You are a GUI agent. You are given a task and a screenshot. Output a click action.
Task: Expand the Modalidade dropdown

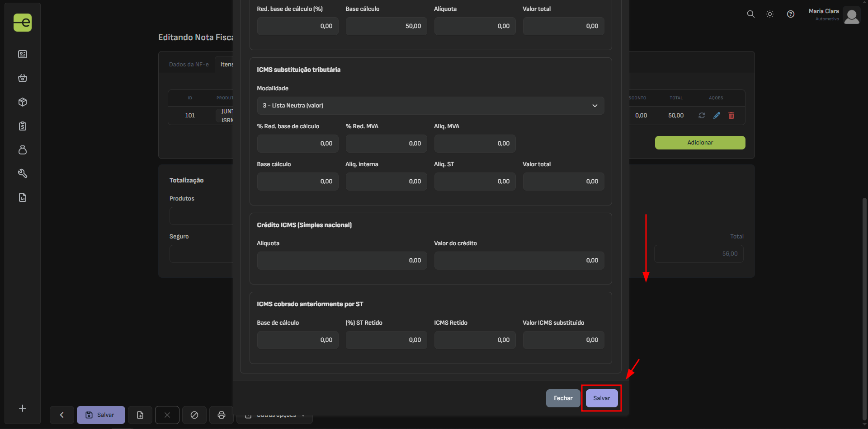click(x=430, y=106)
